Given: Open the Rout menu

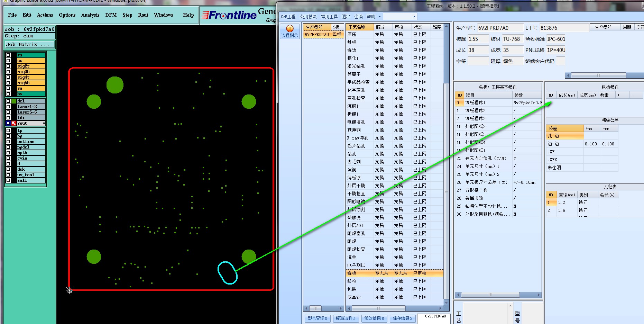Looking at the screenshot, I should tap(143, 15).
